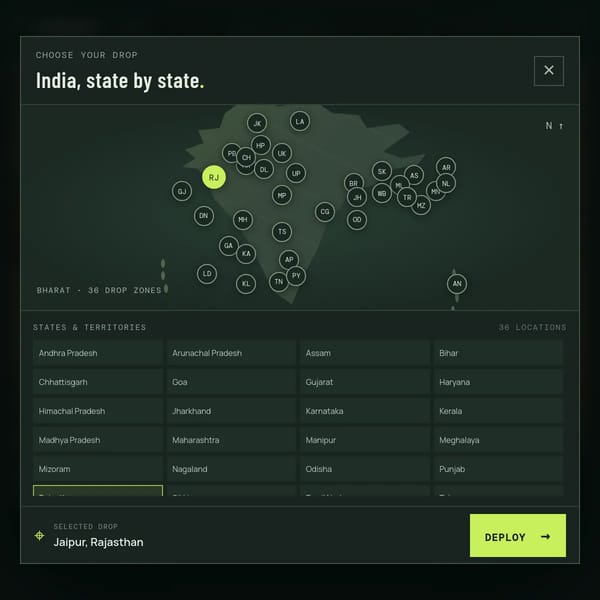Choose Haryana from the list
600x600 pixels.
(498, 382)
